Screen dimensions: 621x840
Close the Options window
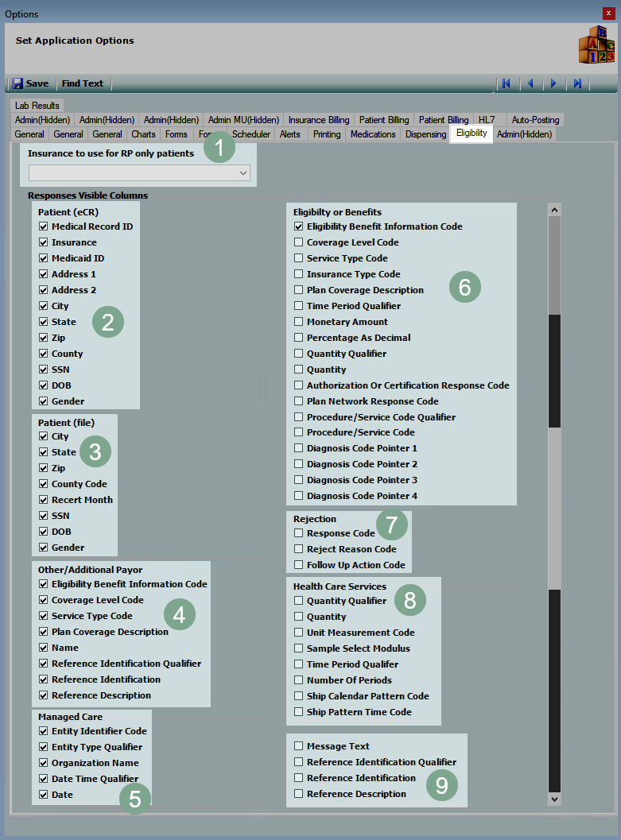point(609,14)
